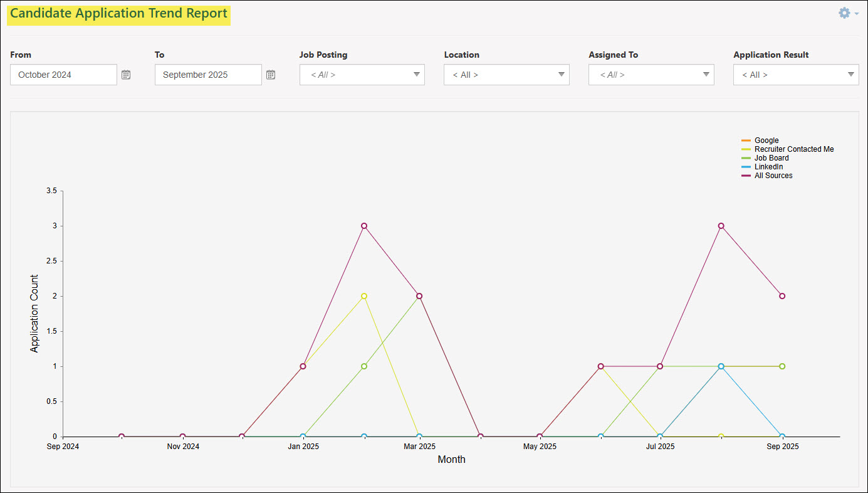Select the Mar 2025 Job Board data point

point(419,295)
